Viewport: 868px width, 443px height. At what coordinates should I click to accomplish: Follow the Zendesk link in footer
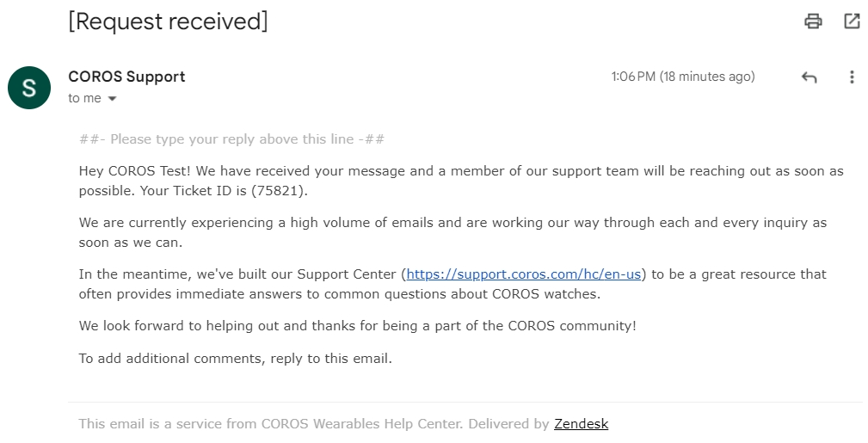point(581,423)
